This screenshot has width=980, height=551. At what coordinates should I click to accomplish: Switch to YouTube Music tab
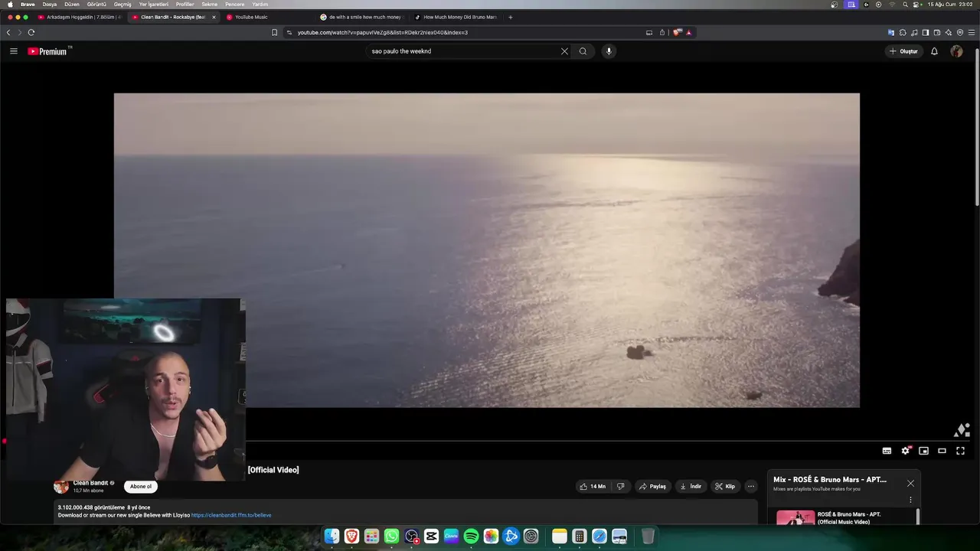268,17
